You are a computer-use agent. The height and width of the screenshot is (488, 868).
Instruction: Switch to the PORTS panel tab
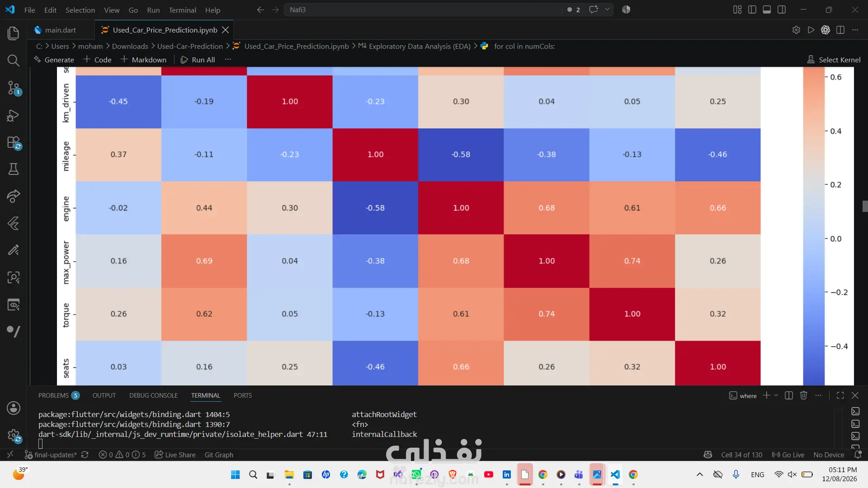[243, 395]
